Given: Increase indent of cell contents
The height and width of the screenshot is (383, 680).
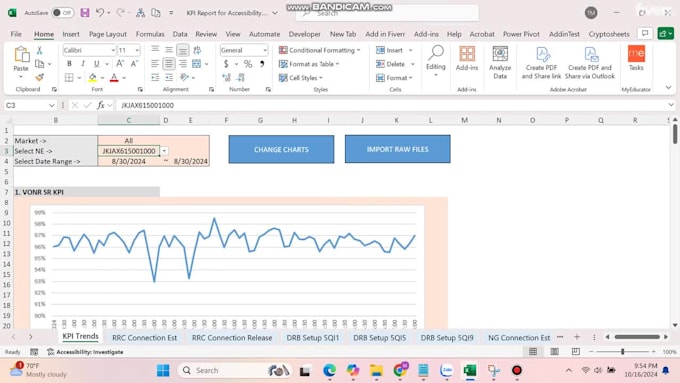Looking at the screenshot, I should (x=169, y=78).
